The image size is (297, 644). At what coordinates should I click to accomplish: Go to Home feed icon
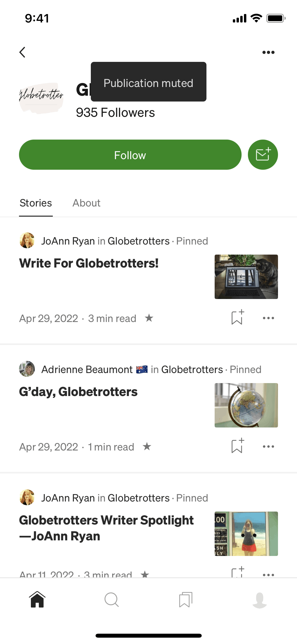click(x=37, y=600)
